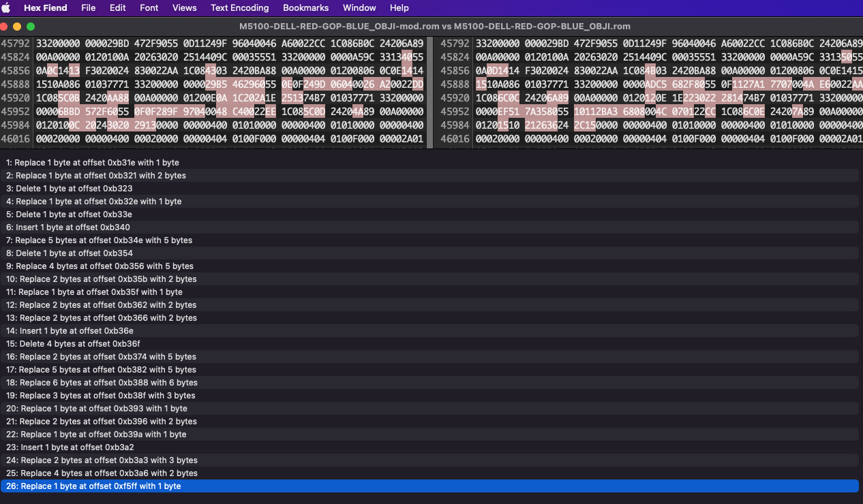This screenshot has width=863, height=504.
Task: Select diff 11: Replace 1 byte at 0xb35f
Action: click(429, 292)
